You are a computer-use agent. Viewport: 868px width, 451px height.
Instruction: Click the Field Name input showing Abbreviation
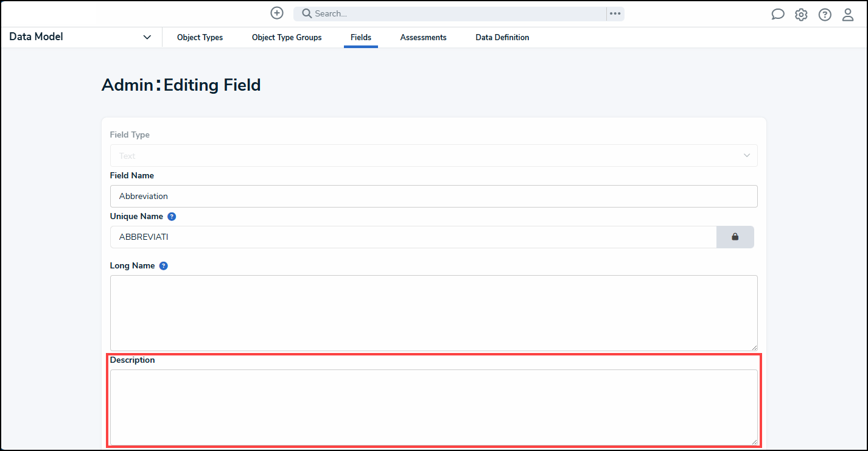pos(433,196)
